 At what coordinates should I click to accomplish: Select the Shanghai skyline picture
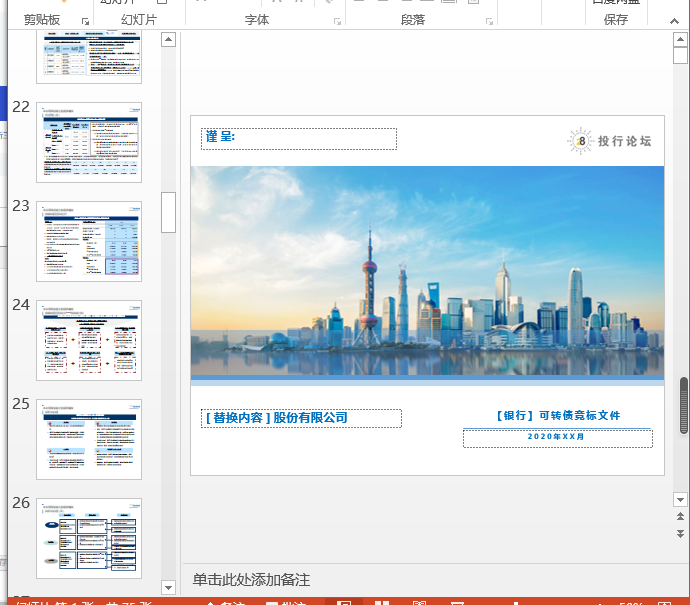(427, 271)
